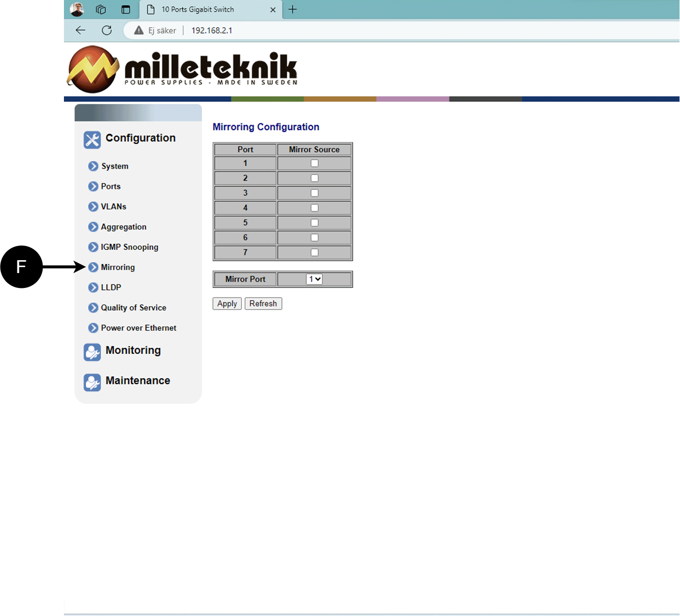This screenshot has height=616, width=680.
Task: Expand the Monitoring menu section
Action: tap(133, 350)
